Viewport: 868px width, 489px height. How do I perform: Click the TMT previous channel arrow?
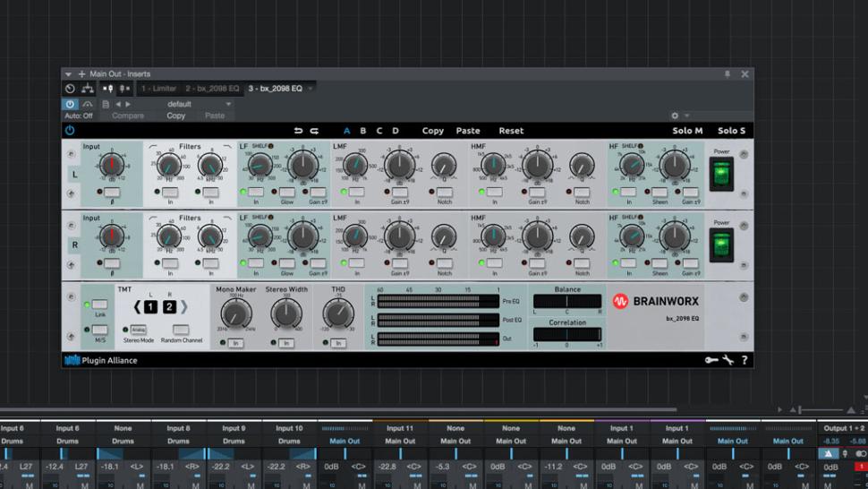coord(137,306)
